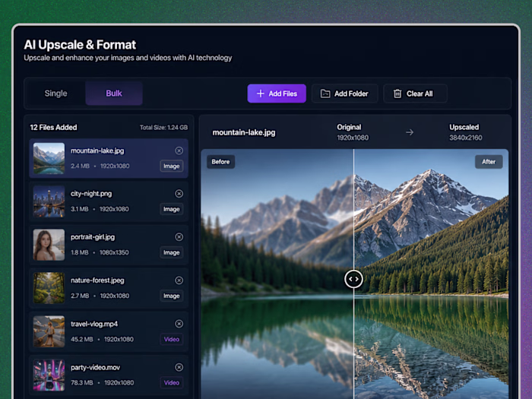The image size is (532, 399).
Task: Remove portrait-girl.jpg with its X icon
Action: tap(179, 237)
